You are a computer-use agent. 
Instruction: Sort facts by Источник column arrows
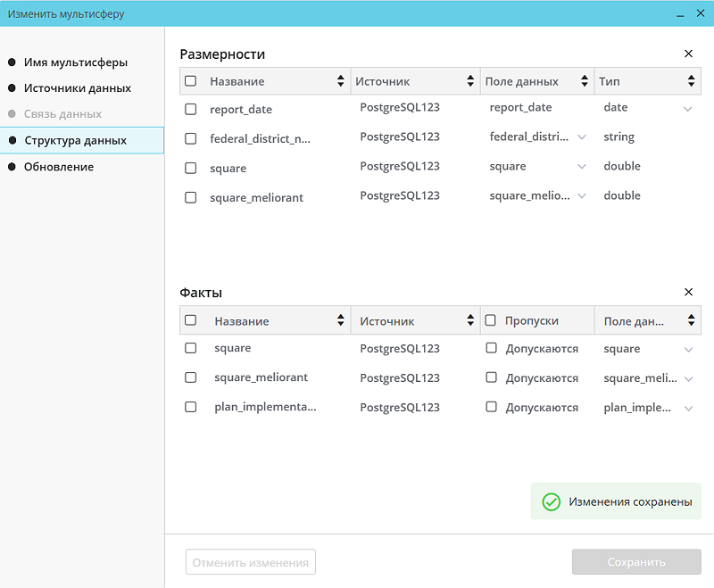click(470, 321)
